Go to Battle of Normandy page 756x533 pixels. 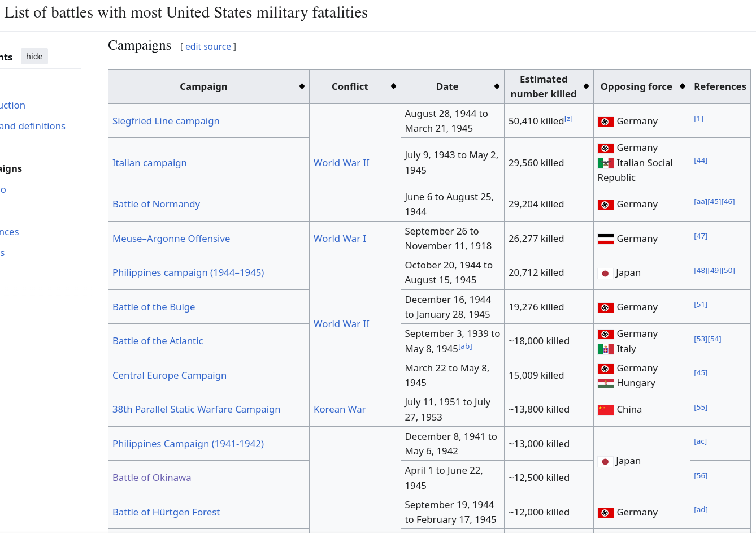pyautogui.click(x=157, y=204)
